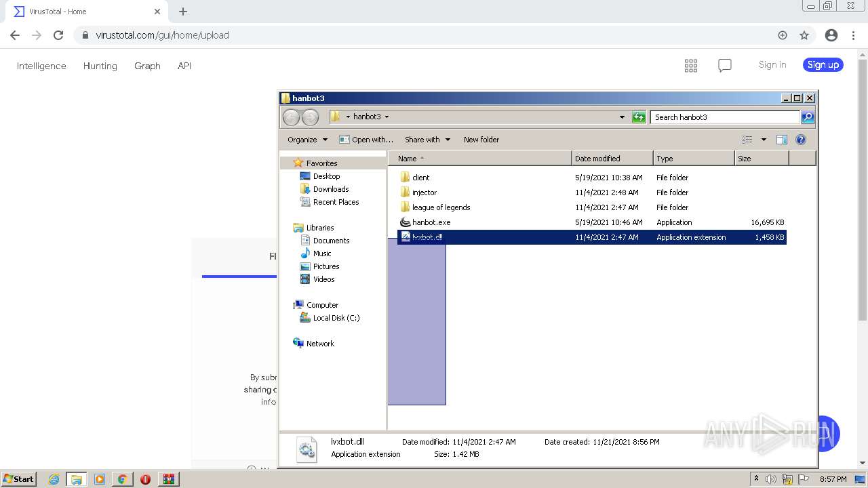
Task: Open the address bar history dropdown
Action: 622,117
